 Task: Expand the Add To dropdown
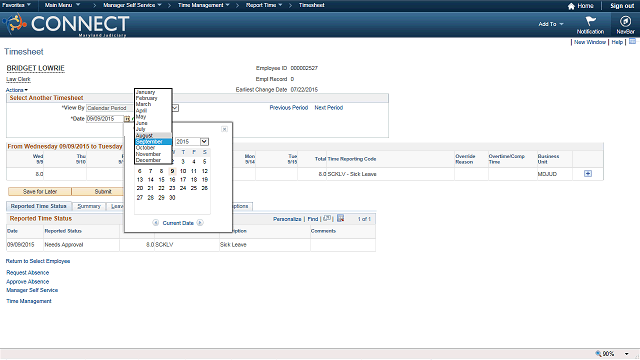point(551,24)
